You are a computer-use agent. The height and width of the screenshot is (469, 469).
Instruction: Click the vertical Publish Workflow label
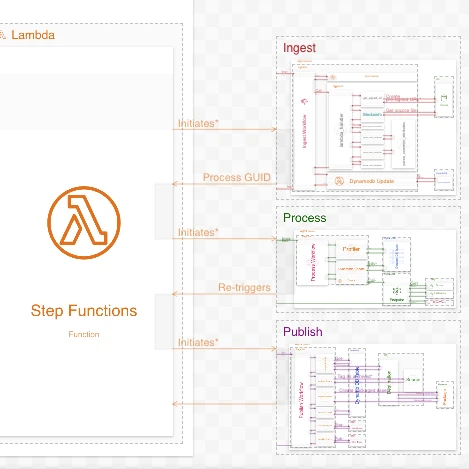tap(301, 400)
